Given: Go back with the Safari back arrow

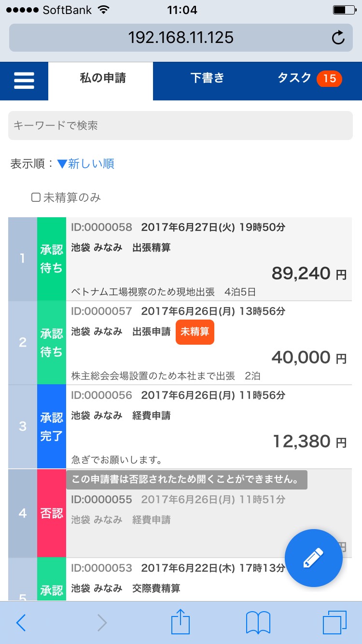Looking at the screenshot, I should [x=20, y=623].
